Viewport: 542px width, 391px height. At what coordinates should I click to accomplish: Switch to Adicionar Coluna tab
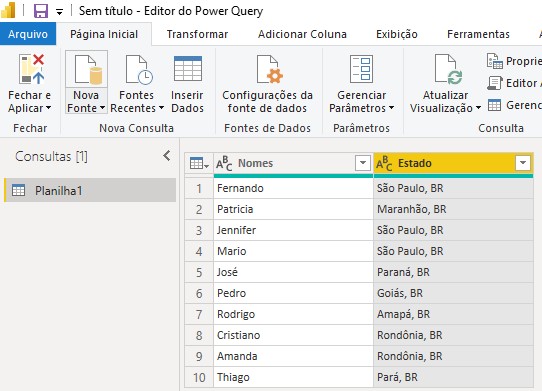click(302, 34)
